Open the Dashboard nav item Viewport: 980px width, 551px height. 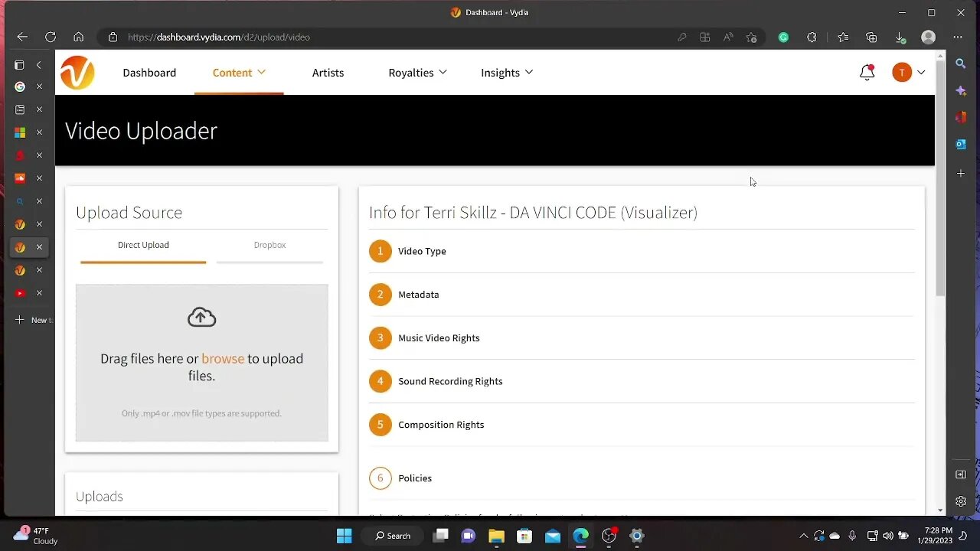(149, 73)
